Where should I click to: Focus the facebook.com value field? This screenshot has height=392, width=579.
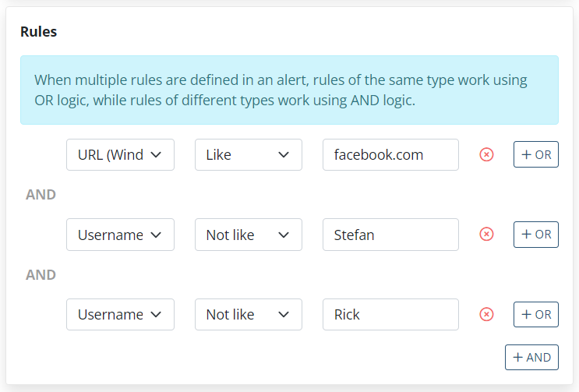(x=390, y=155)
